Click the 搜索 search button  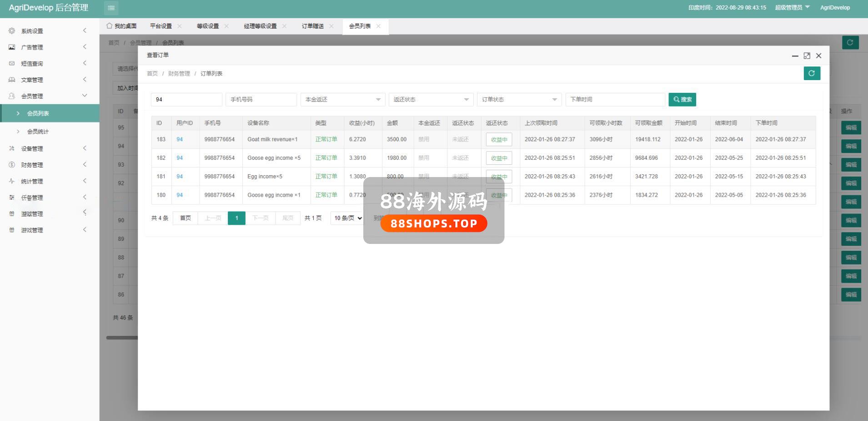point(682,100)
